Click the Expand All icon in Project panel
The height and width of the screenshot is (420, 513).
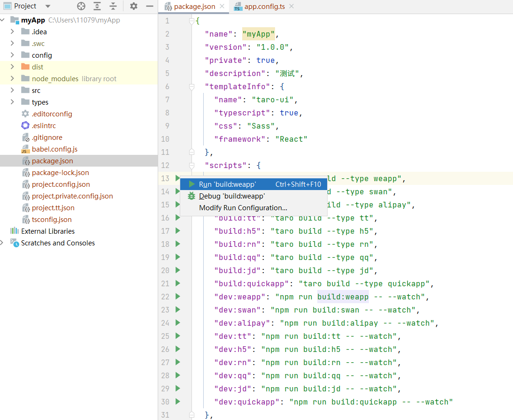97,6
